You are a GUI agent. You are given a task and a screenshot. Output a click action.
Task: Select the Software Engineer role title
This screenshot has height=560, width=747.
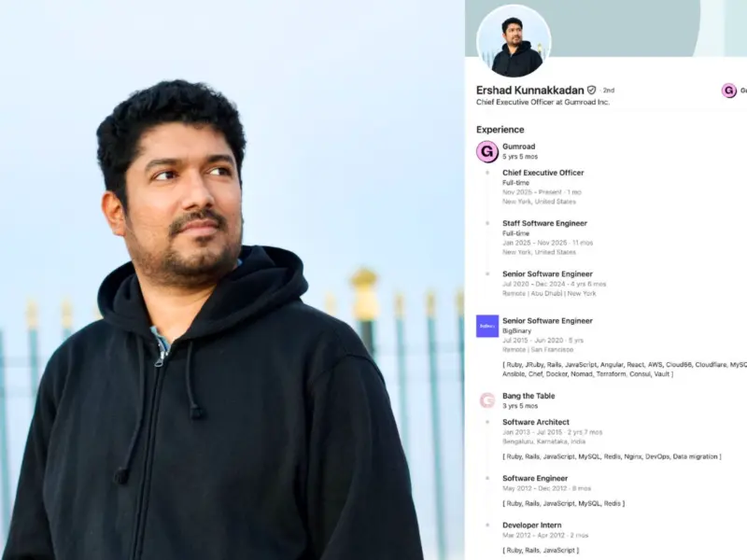(535, 478)
